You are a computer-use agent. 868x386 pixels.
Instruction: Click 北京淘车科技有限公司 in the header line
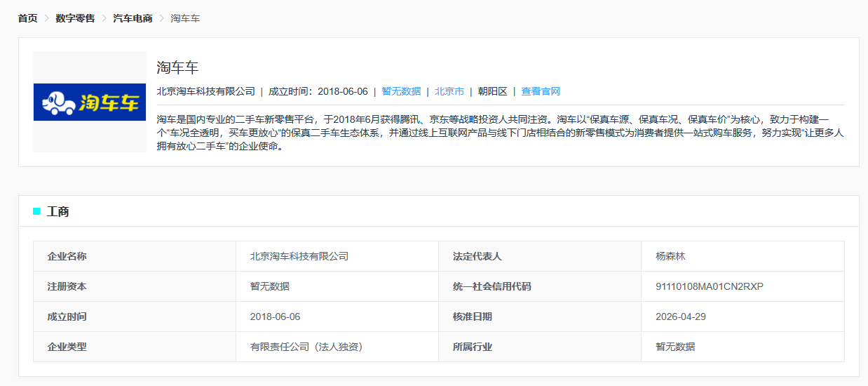point(206,91)
